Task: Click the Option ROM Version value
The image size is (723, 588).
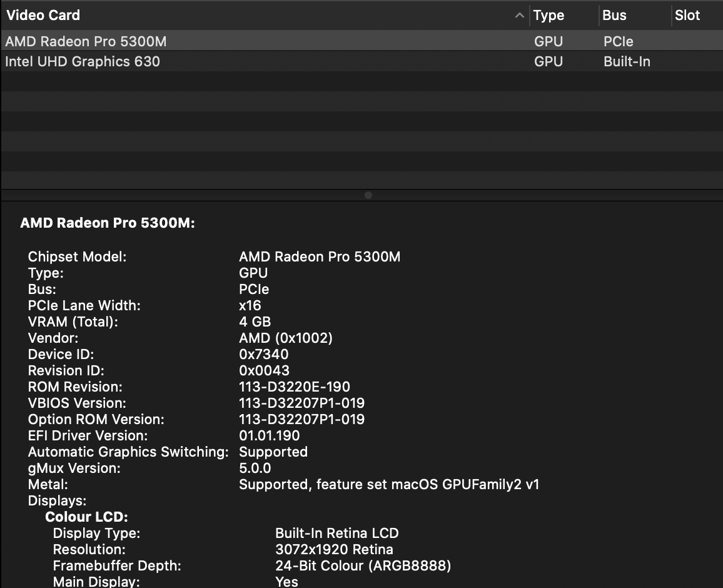Action: (x=301, y=419)
